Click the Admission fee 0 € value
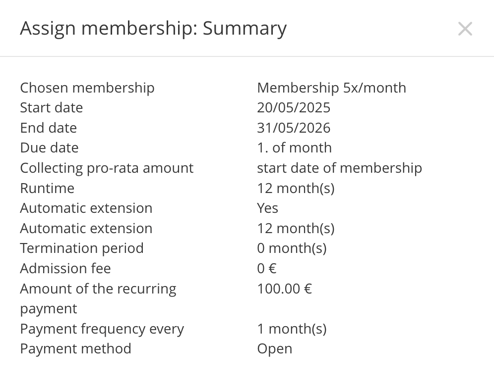Viewport: 494px width, 391px height. [x=267, y=268]
